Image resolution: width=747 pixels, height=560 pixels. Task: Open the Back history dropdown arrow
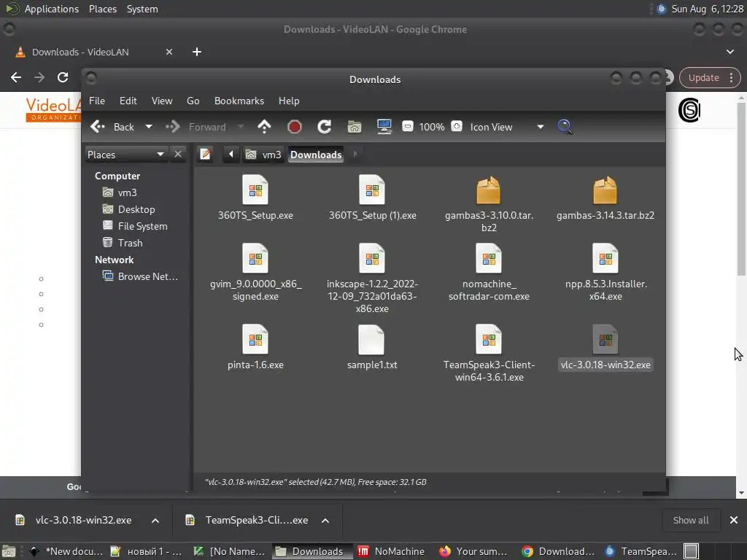[149, 127]
